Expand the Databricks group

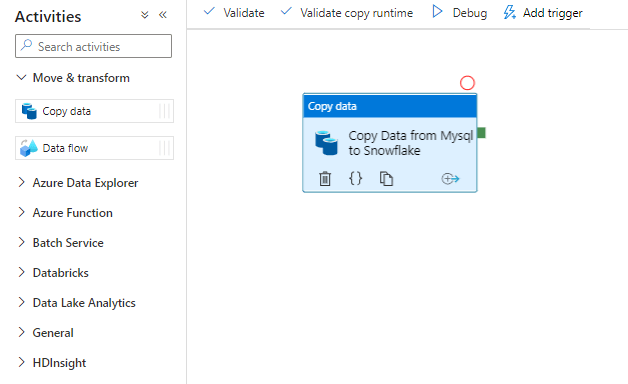[22, 273]
